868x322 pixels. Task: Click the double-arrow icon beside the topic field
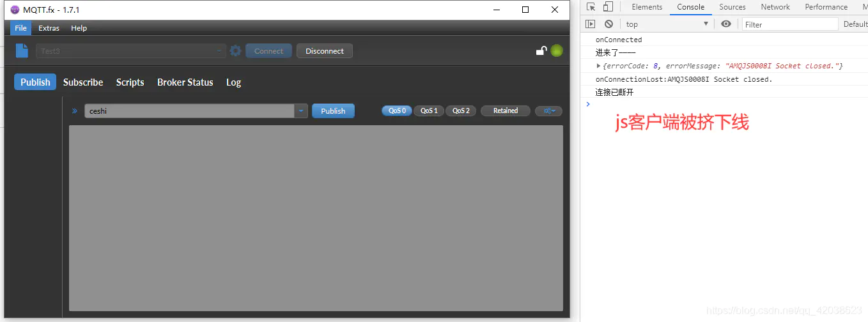coord(75,111)
